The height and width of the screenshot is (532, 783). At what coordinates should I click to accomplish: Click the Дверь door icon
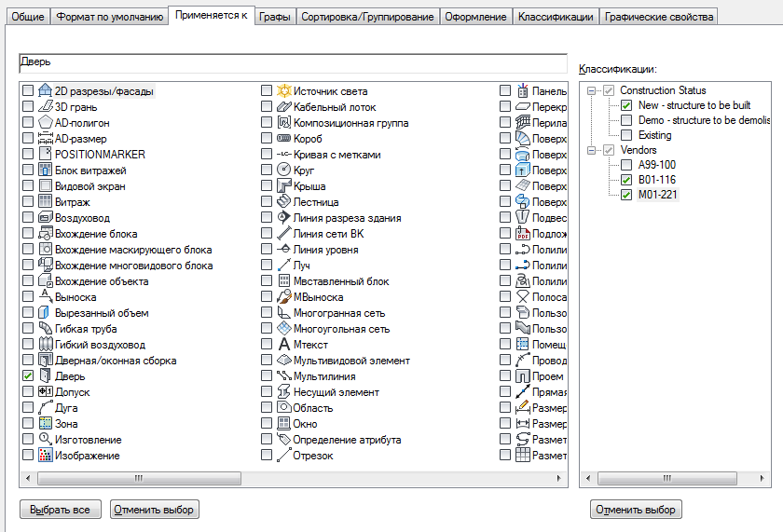[46, 375]
